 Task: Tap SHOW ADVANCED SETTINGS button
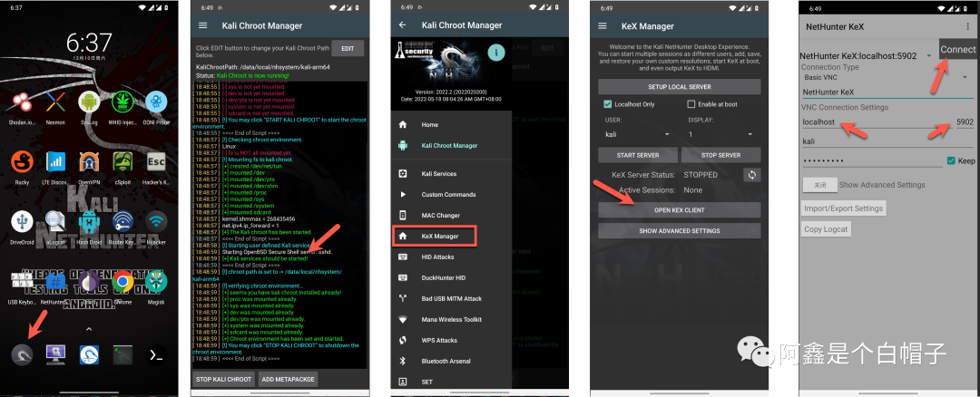680,231
